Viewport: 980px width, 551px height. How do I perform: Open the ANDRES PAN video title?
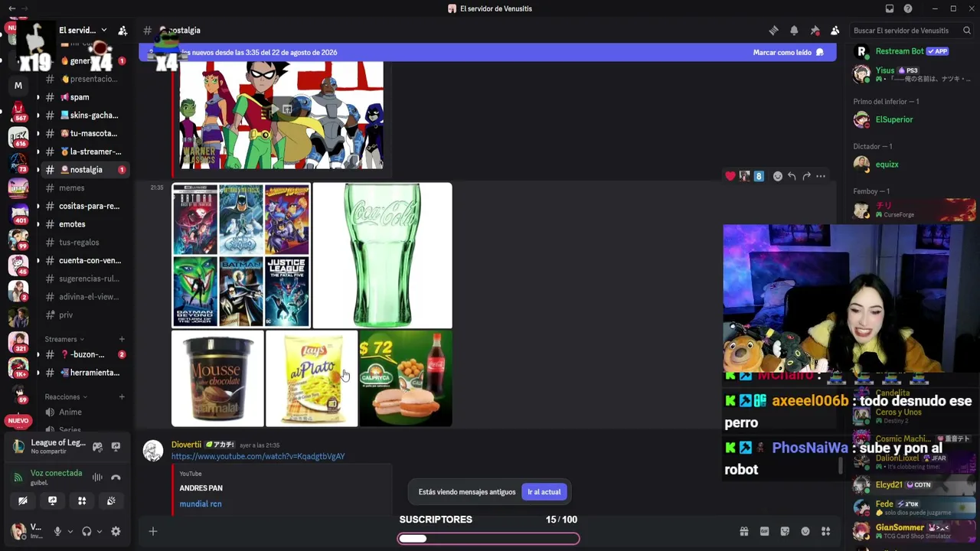pyautogui.click(x=201, y=488)
